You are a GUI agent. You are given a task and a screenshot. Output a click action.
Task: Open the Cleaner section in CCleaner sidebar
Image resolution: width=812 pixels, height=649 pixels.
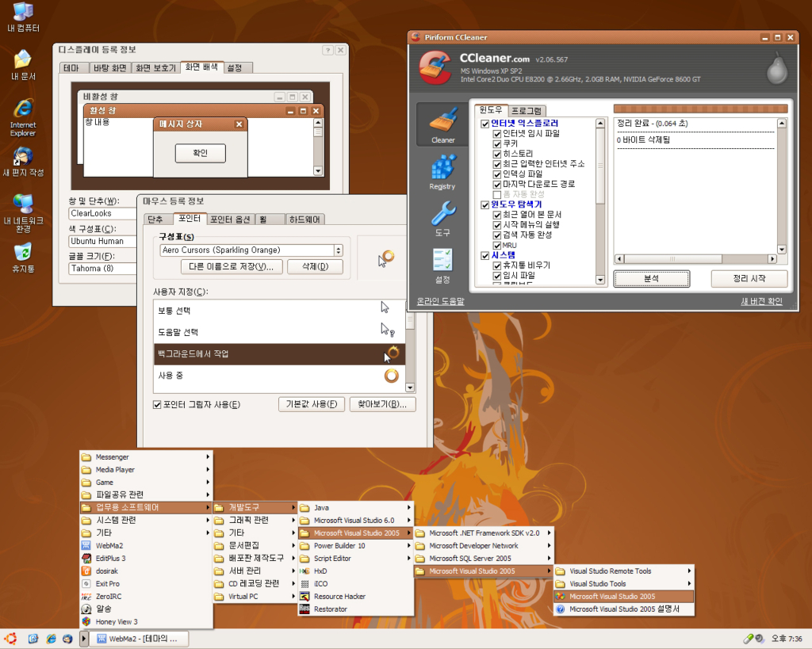[x=442, y=124]
